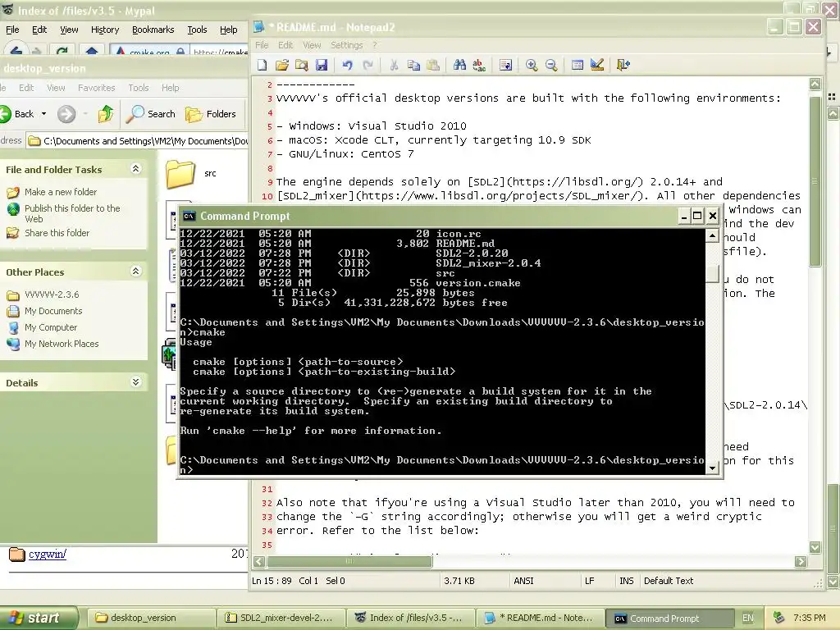840x630 pixels.
Task: Click the Start button
Action: [38, 618]
